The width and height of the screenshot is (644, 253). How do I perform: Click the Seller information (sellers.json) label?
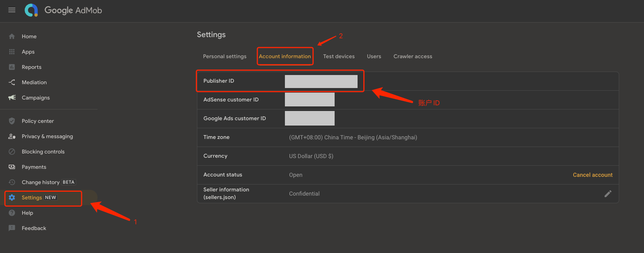click(226, 193)
